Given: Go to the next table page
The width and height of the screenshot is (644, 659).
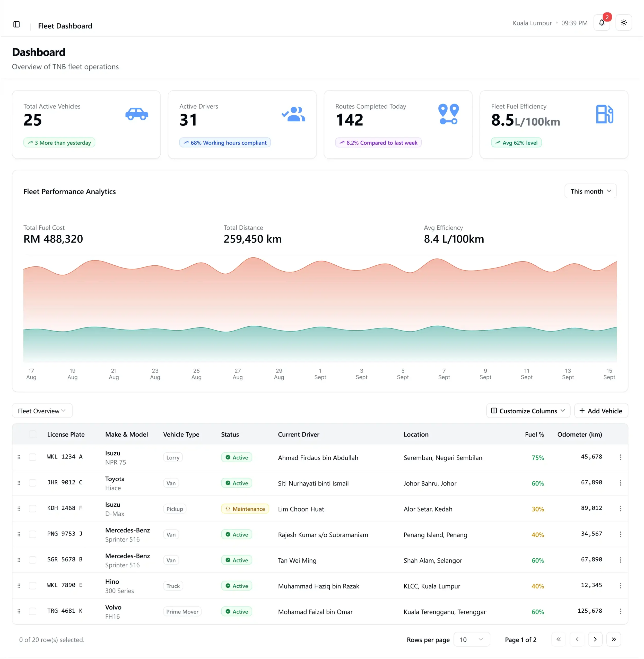Looking at the screenshot, I should point(595,639).
